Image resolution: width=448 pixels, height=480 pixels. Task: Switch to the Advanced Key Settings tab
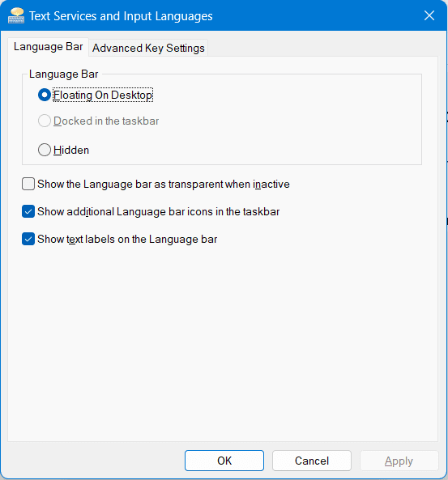(x=148, y=48)
